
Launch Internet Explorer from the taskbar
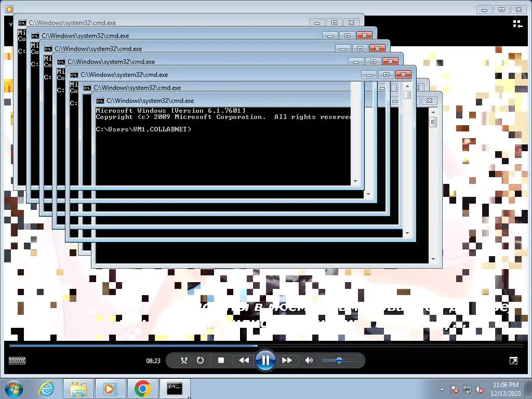[46, 389]
